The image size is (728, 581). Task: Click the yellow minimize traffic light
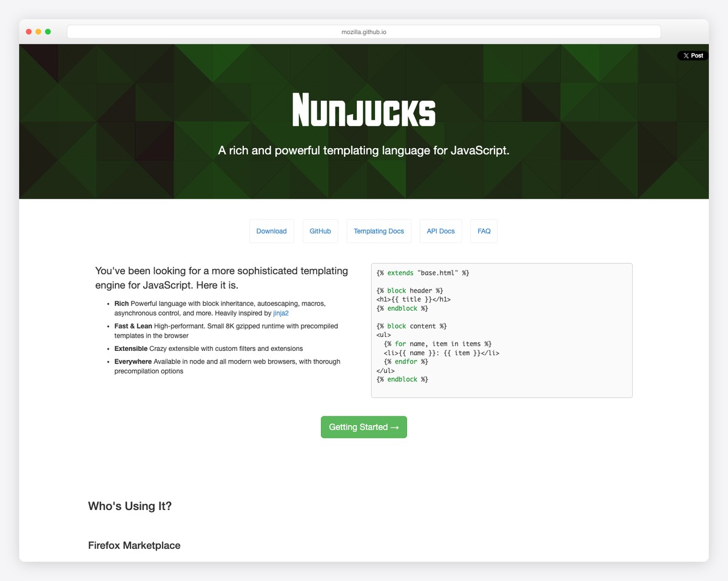tap(38, 31)
